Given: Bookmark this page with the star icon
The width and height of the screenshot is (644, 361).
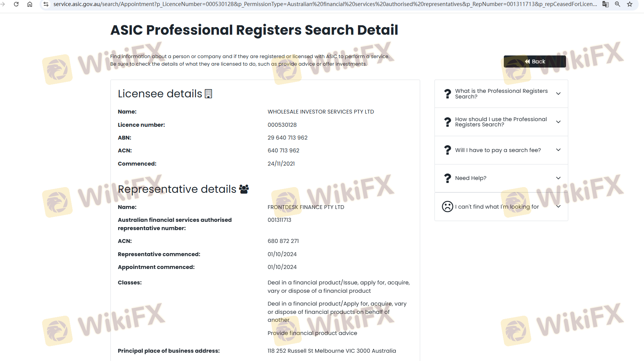Looking at the screenshot, I should 630,4.
